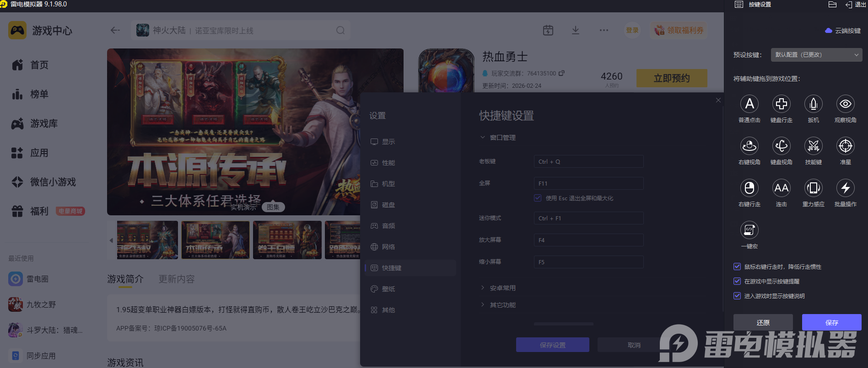Viewport: 868px width, 368px height.
Task: Click the 保存设置 button
Action: pyautogui.click(x=553, y=345)
